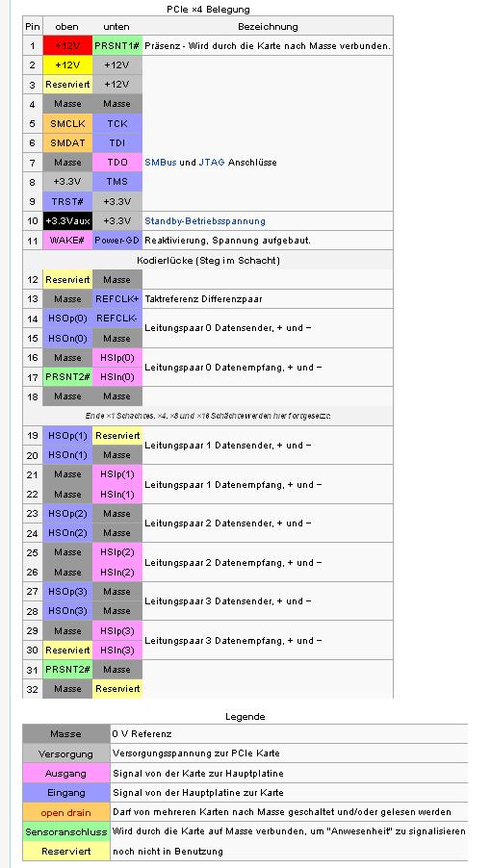Click the green 'Sensoranschluss' legend cell
The width and height of the screenshot is (491, 868).
pyautogui.click(x=65, y=832)
